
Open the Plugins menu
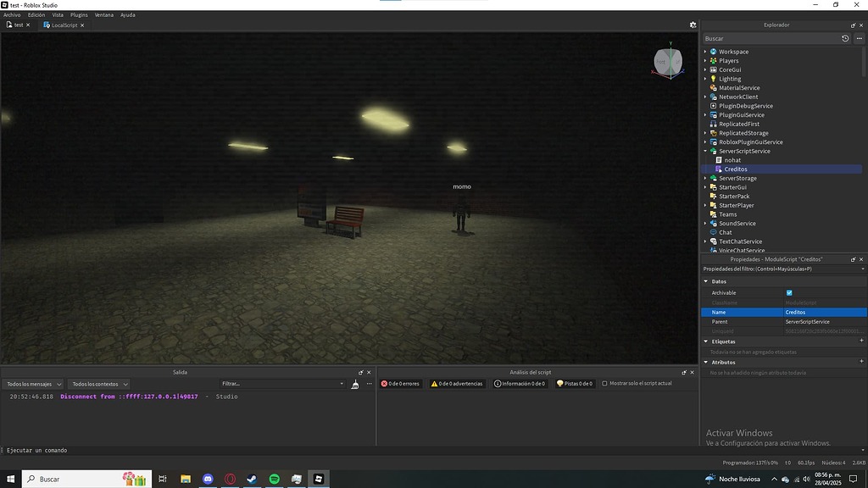pos(79,14)
